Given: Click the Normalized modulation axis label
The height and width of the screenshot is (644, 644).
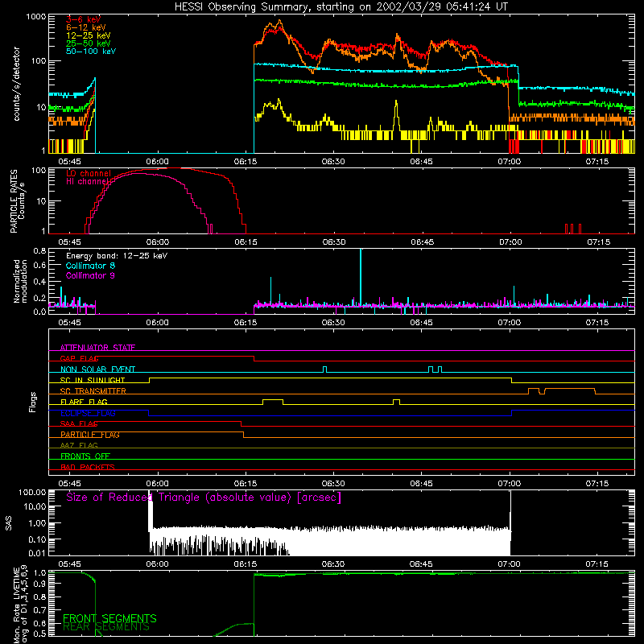Looking at the screenshot, I should click(20, 281).
